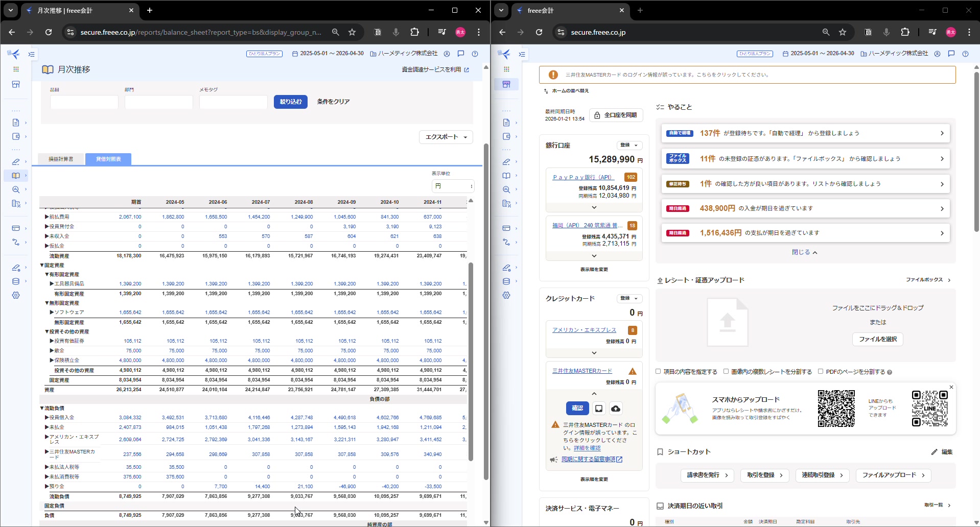Switch to the 損益計算書 tab
The width and height of the screenshot is (980, 527).
61,159
